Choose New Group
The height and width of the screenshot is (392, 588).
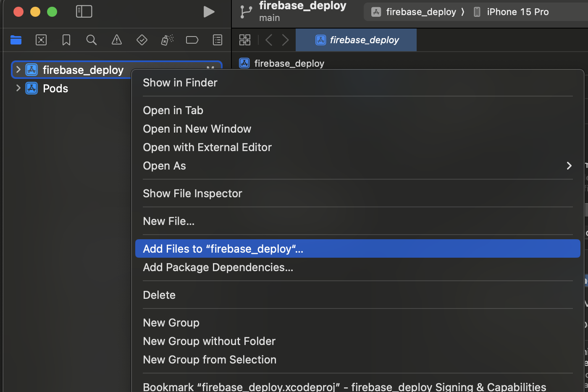click(357, 323)
